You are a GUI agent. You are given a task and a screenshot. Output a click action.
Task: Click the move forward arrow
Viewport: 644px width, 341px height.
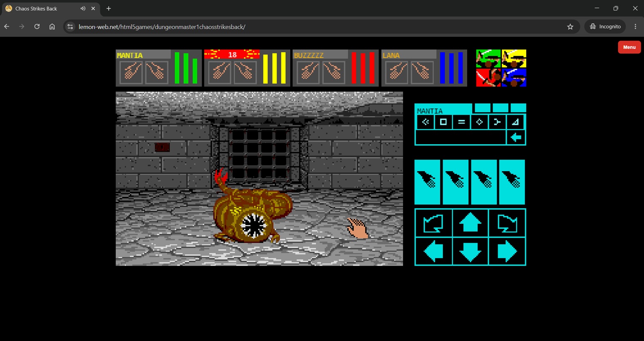(x=470, y=223)
